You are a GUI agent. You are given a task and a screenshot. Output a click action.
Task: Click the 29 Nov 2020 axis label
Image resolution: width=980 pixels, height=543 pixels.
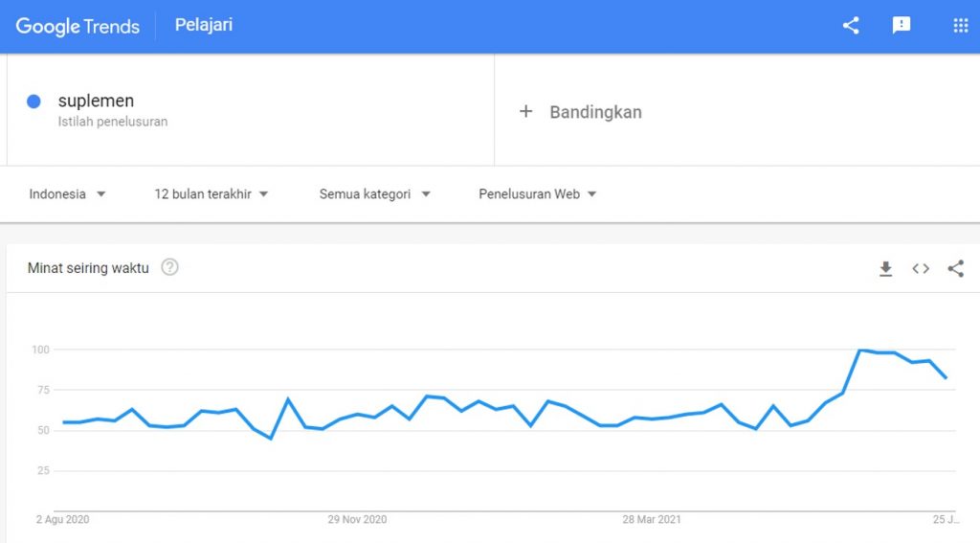tap(357, 520)
